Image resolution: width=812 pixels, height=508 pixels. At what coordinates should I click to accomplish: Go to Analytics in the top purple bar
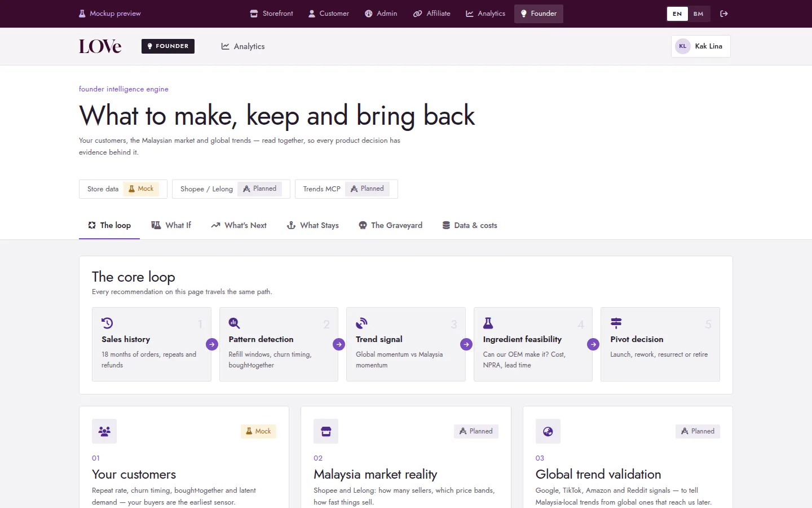click(486, 14)
